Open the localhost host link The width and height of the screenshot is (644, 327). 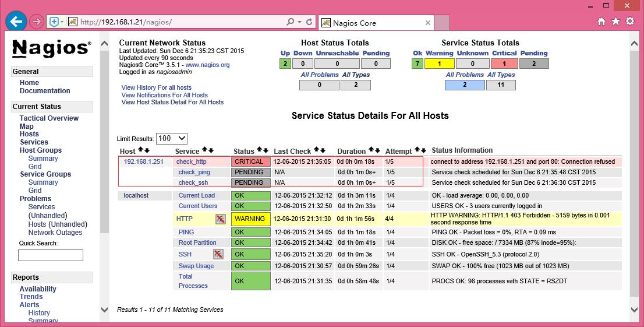136,195
